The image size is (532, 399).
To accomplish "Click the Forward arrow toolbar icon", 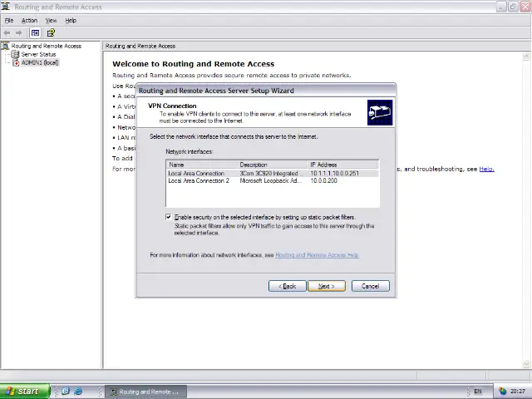I will tap(18, 33).
